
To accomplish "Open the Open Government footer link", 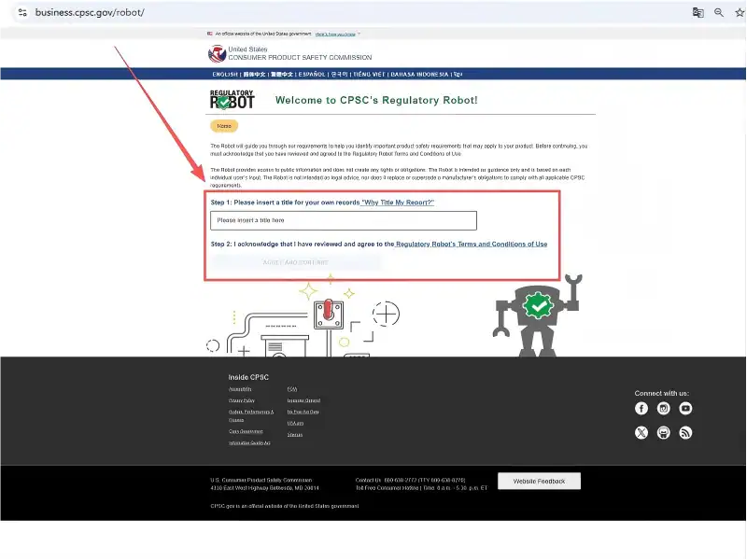I will [246, 431].
